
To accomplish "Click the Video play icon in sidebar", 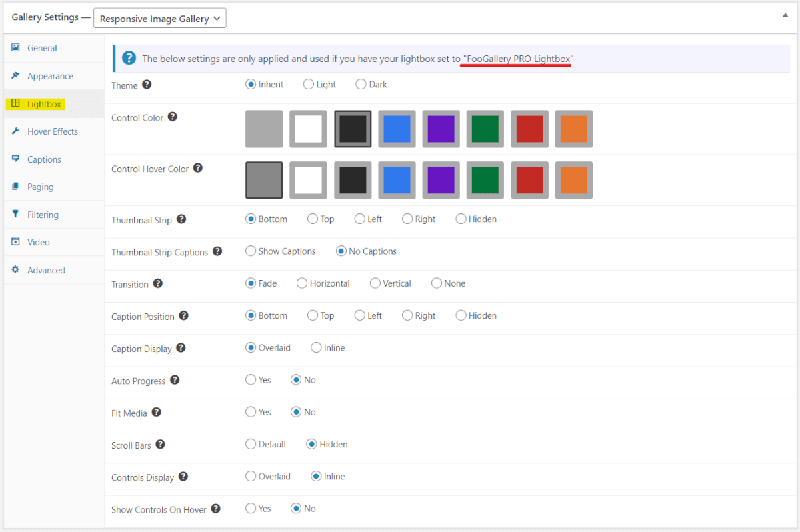I will [x=15, y=242].
